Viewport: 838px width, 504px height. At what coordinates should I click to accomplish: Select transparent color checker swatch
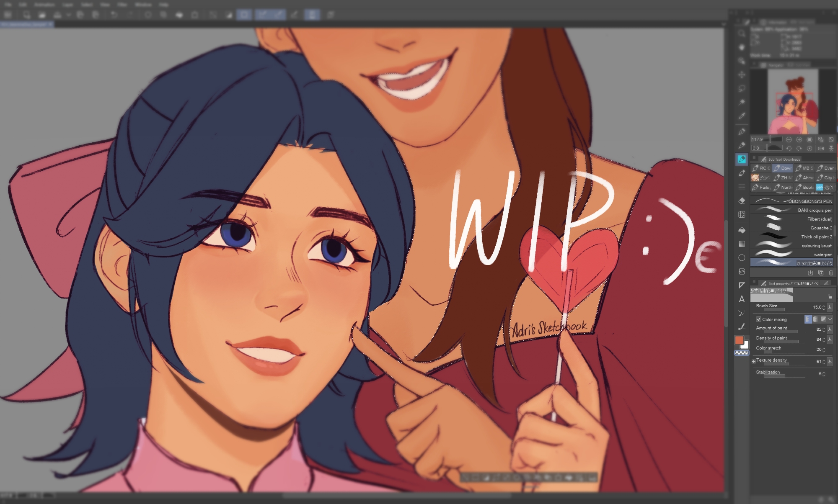(x=742, y=353)
